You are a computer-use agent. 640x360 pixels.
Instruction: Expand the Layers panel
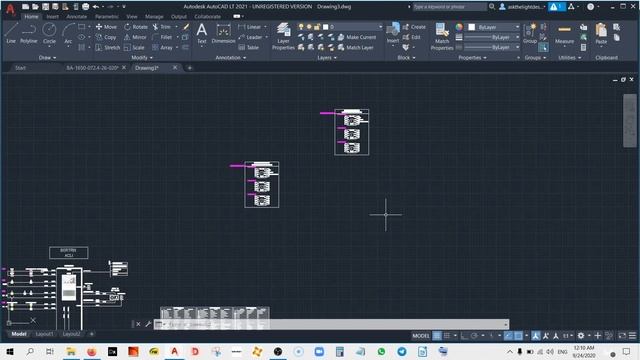pyautogui.click(x=327, y=58)
